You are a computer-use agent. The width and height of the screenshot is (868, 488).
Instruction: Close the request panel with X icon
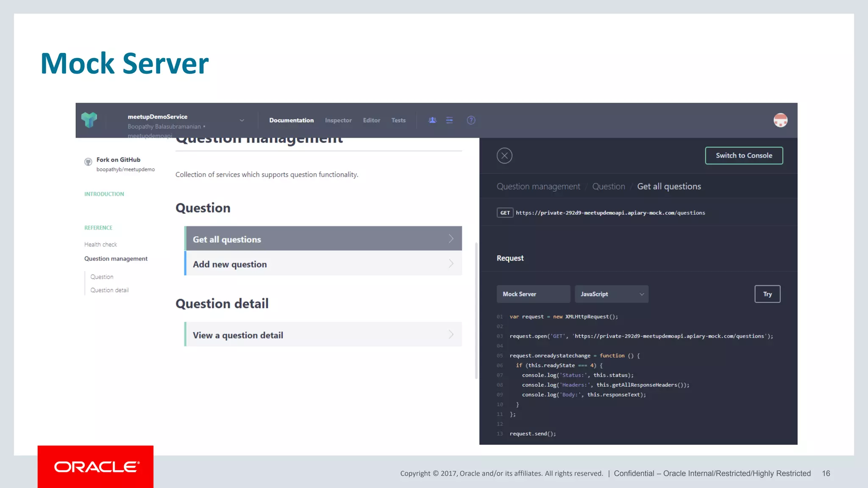click(x=504, y=155)
